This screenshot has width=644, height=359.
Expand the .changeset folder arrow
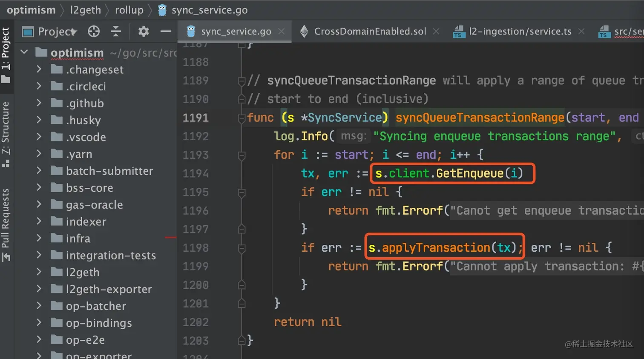click(x=39, y=69)
